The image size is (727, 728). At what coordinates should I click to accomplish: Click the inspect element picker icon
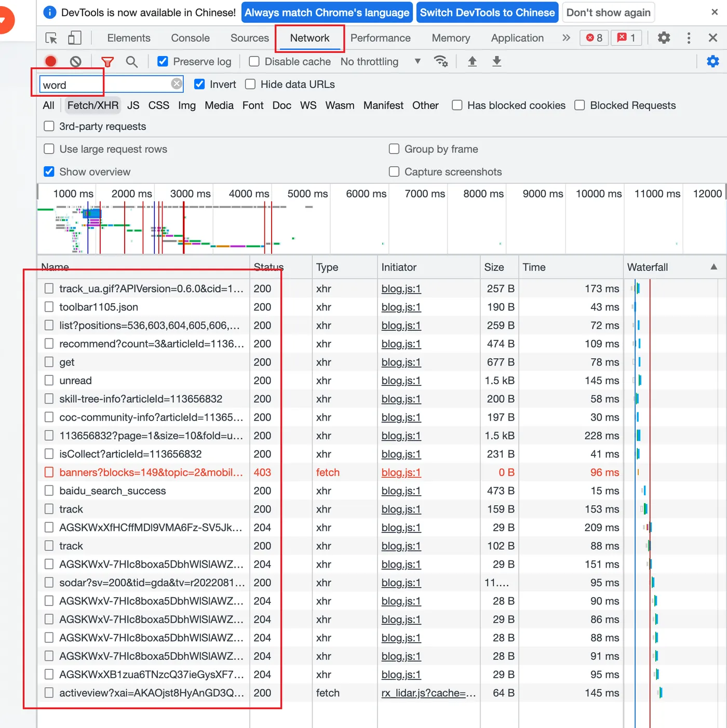[x=51, y=38]
